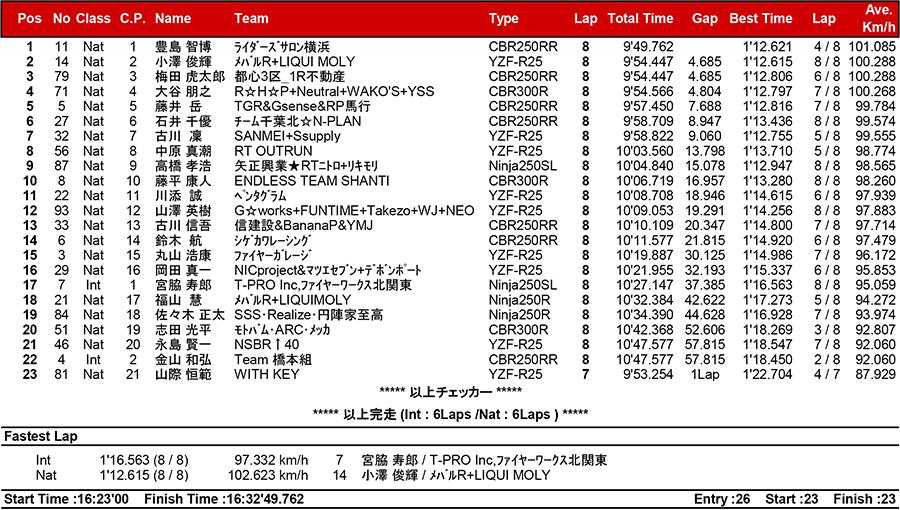Select team R☆H☆P+Neutral+WAKO'S+YSS

pyautogui.click(x=334, y=92)
